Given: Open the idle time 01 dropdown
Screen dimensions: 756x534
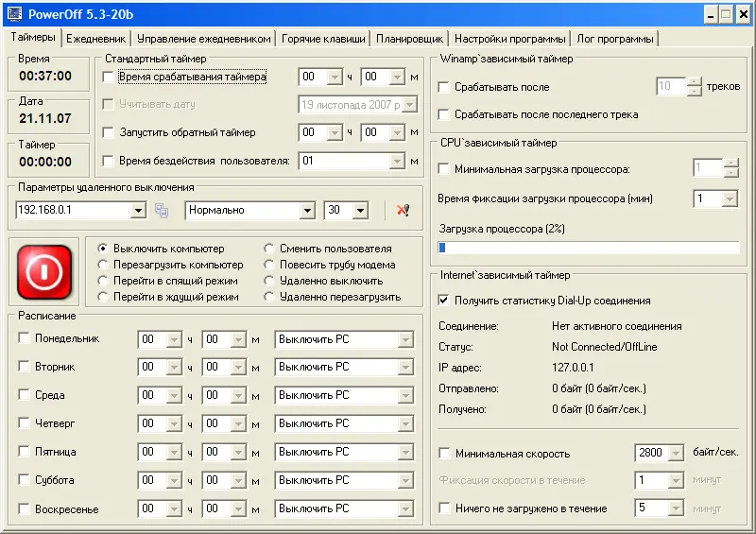Looking at the screenshot, I should click(x=397, y=161).
